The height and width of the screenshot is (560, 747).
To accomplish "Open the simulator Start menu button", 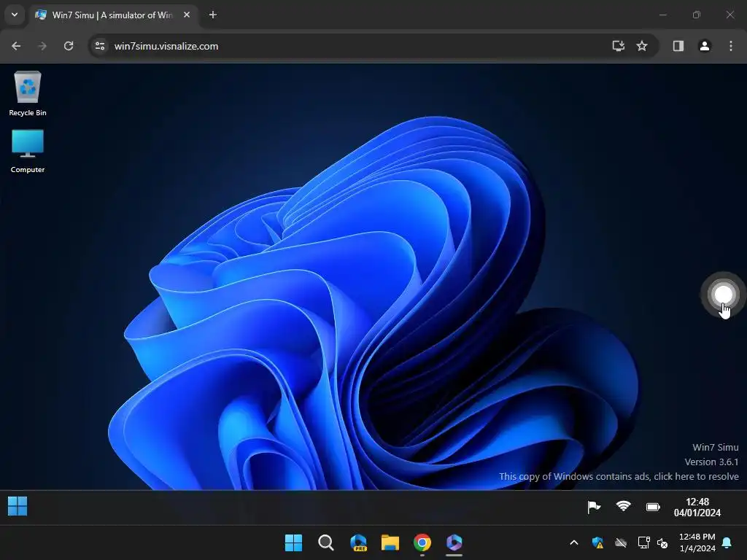I will pyautogui.click(x=18, y=506).
